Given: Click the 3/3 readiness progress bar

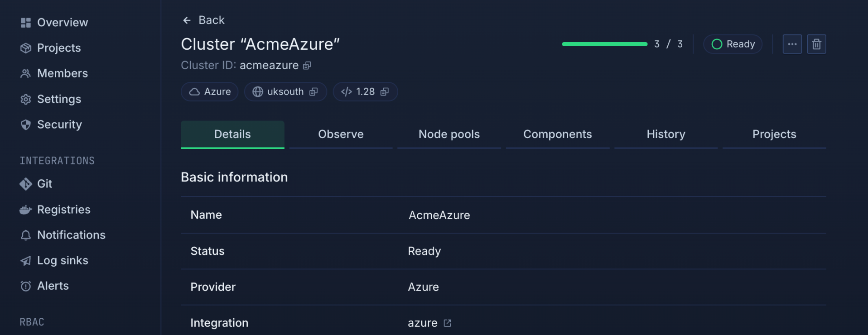Looking at the screenshot, I should point(604,44).
